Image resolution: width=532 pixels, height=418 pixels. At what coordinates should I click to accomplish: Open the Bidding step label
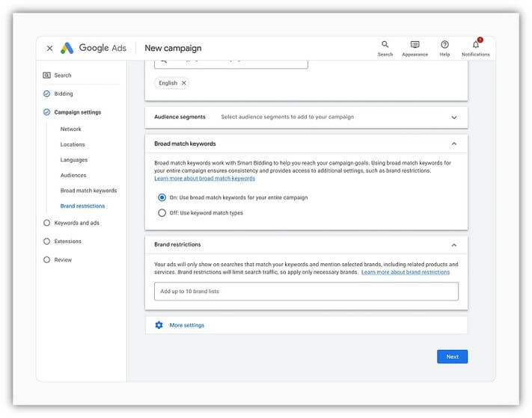(64, 94)
